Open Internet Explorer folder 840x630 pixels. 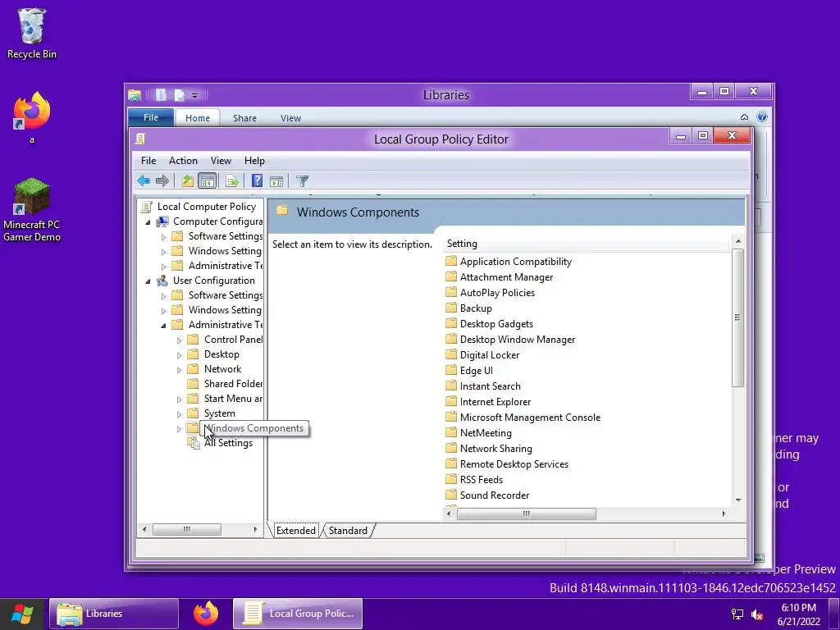coord(488,402)
